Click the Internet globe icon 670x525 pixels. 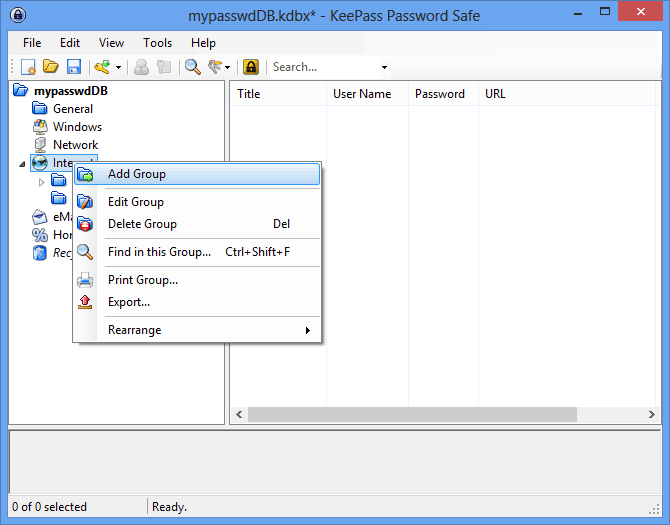coord(40,163)
